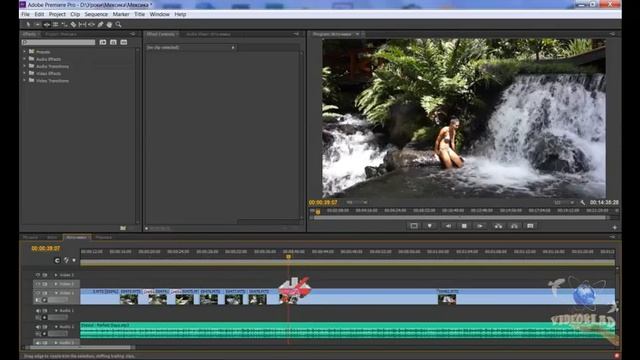
Task: Select the Slip tool
Action: (82, 24)
